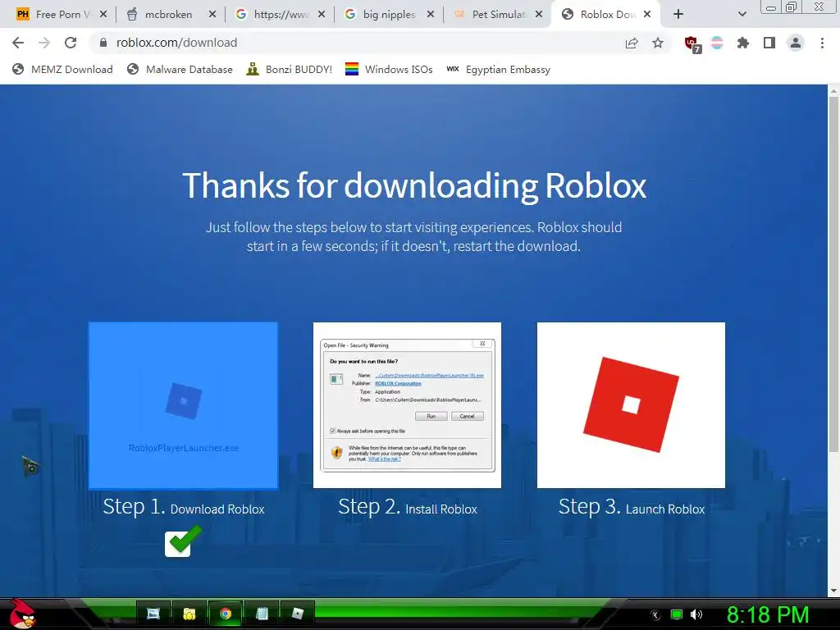Click the speaker volume tray icon

point(696,614)
